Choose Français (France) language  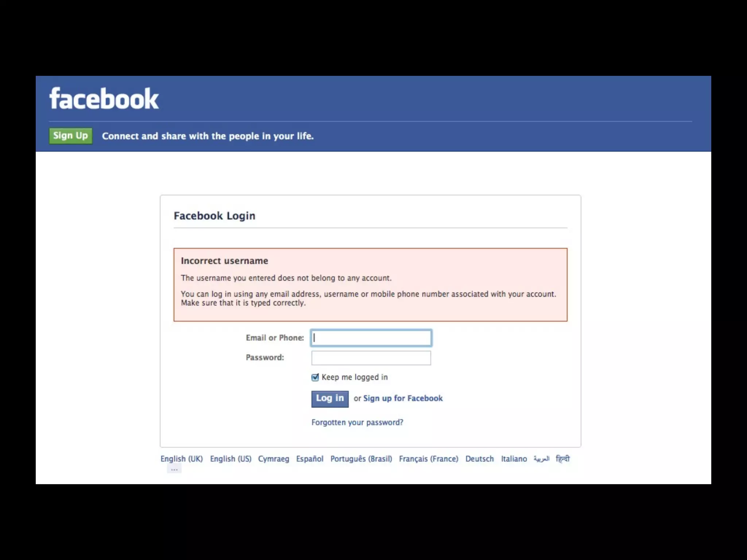pos(429,459)
